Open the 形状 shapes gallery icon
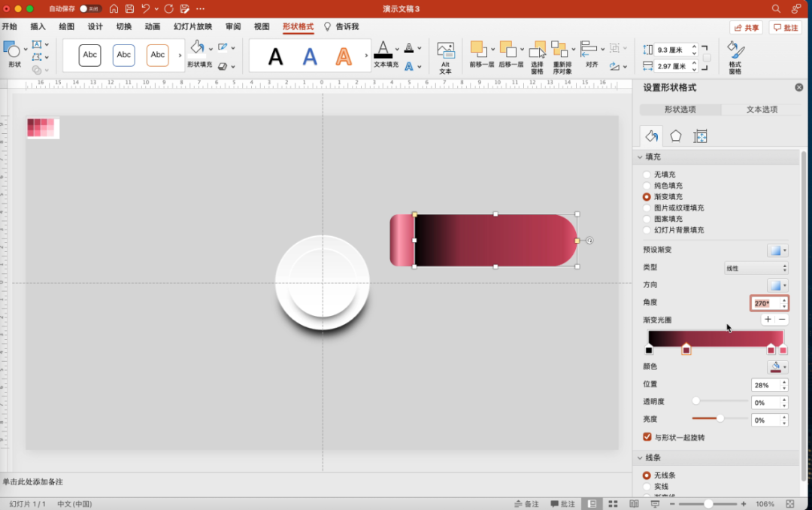812x510 pixels. click(12, 50)
